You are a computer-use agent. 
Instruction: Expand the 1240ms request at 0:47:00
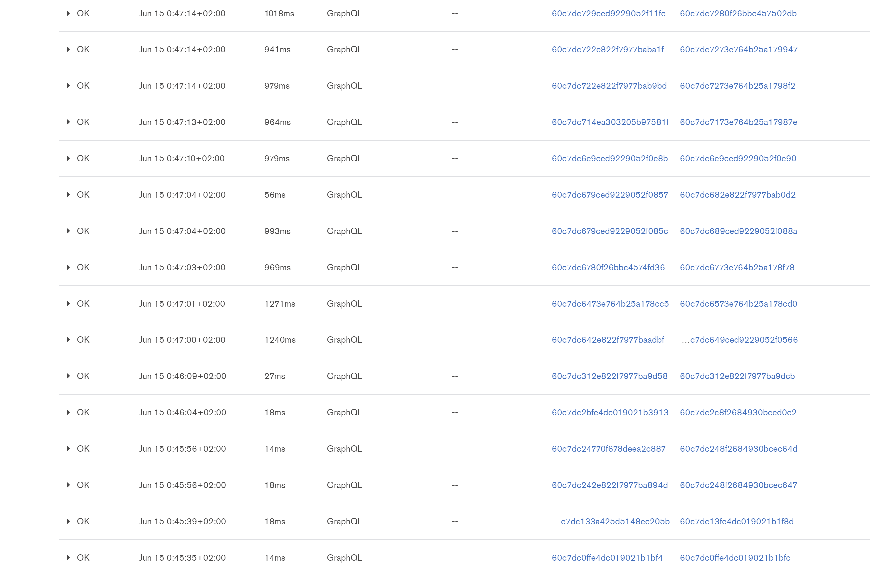[69, 339]
